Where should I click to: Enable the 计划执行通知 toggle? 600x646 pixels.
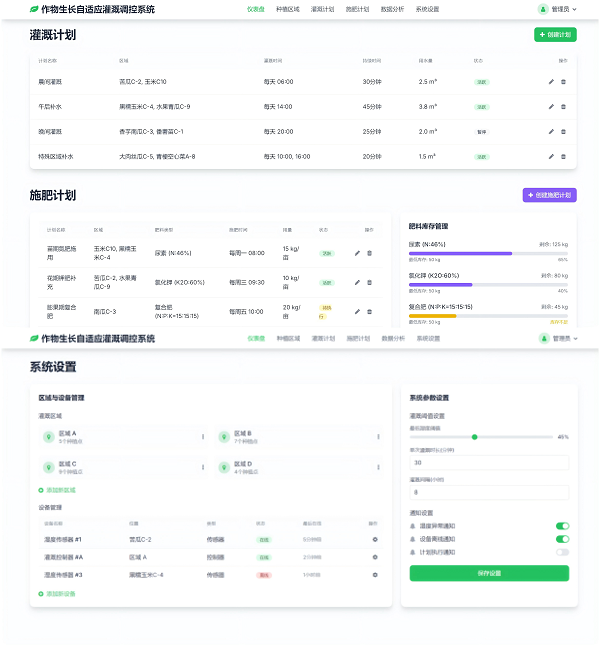pyautogui.click(x=562, y=552)
